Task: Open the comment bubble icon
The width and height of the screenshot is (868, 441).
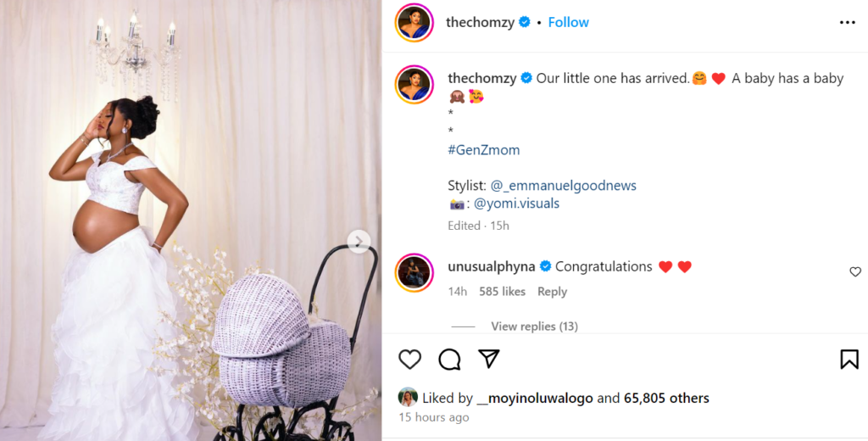Action: [x=449, y=360]
